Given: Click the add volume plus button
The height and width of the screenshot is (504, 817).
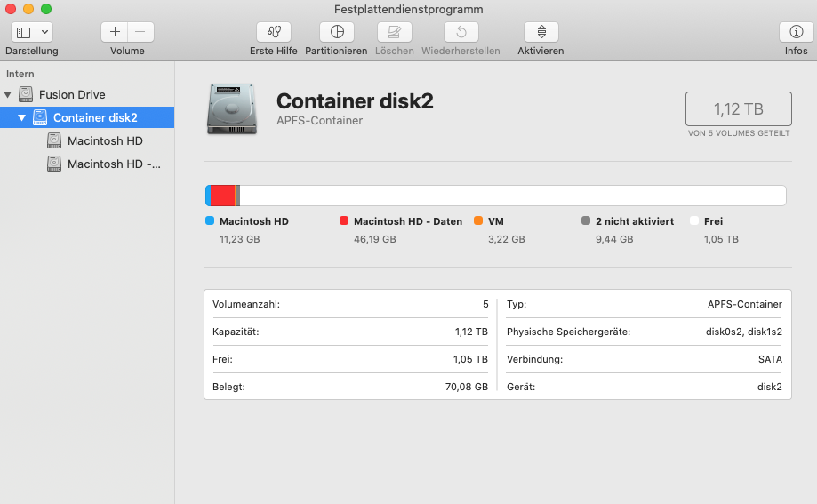Looking at the screenshot, I should [x=115, y=32].
